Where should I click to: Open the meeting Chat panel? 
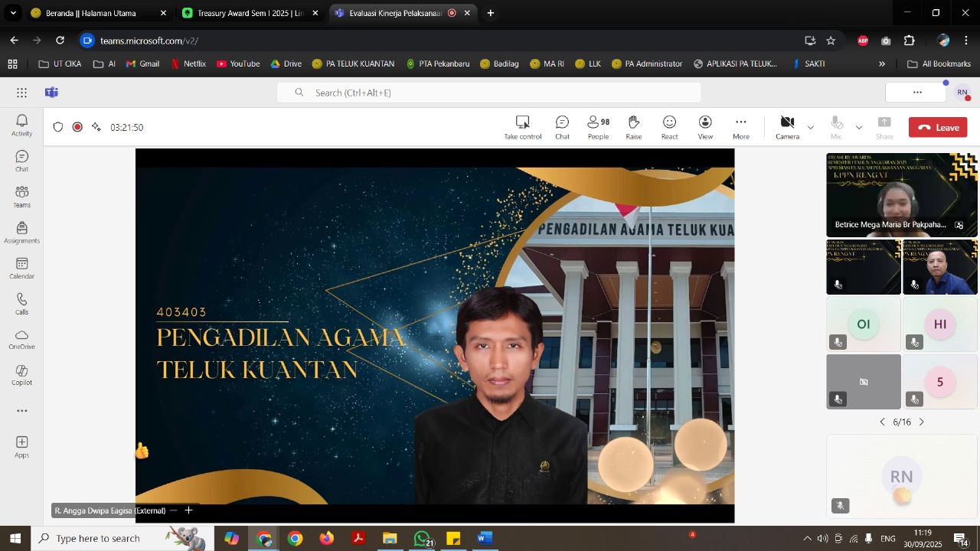[x=562, y=127]
